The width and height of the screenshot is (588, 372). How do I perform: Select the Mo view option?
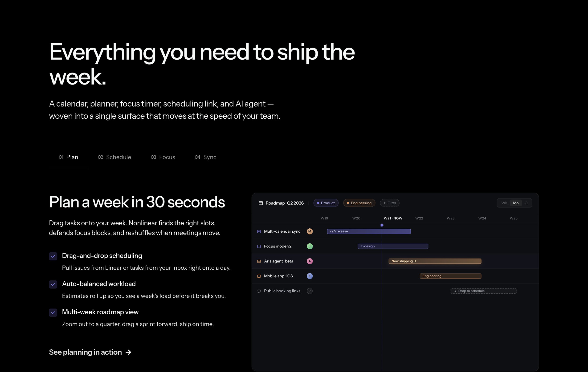tap(516, 203)
